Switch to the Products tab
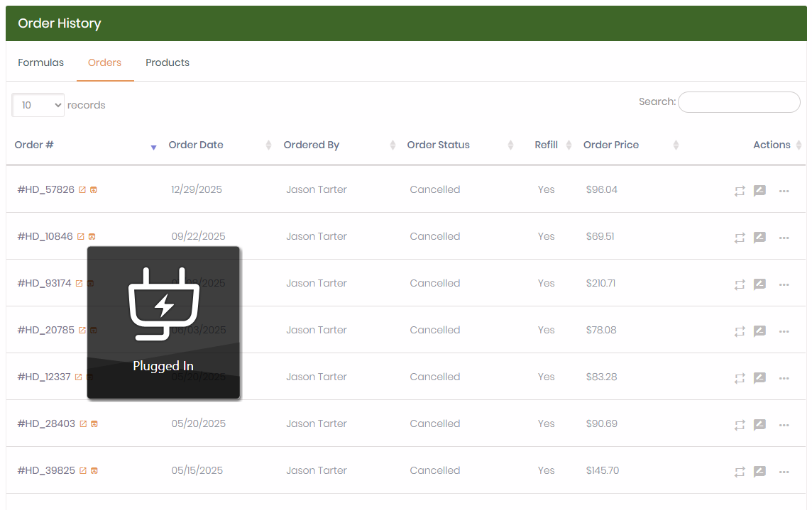The image size is (812, 510). coord(168,62)
